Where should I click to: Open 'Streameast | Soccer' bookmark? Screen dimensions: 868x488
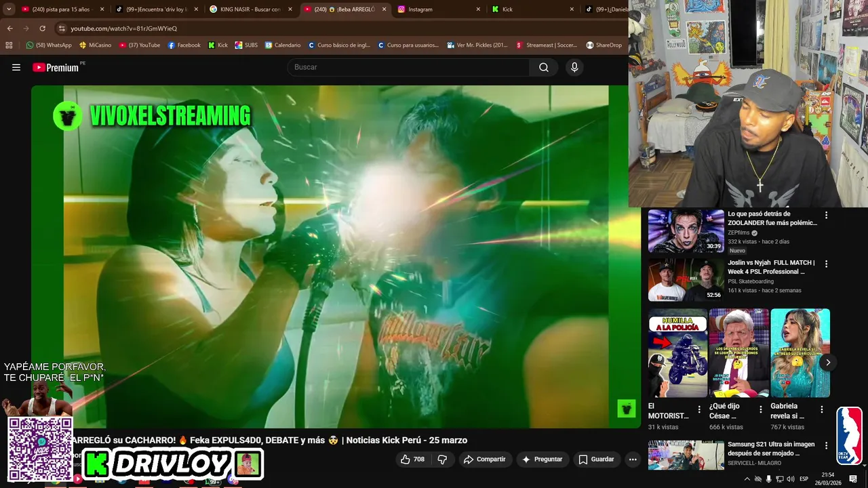(547, 45)
